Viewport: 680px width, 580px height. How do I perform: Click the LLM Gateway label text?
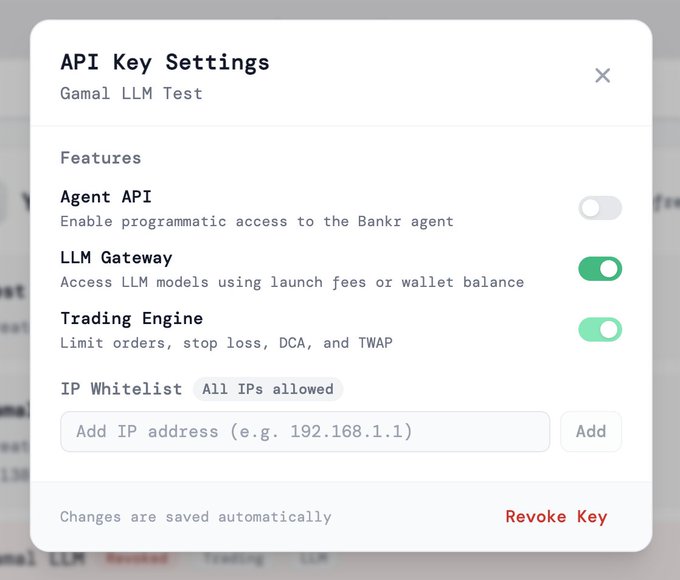116,258
